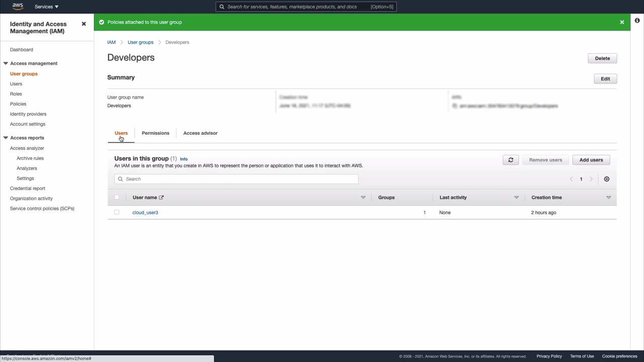This screenshot has height=362, width=644.
Task: Open Access analyzer
Action: pos(27,148)
